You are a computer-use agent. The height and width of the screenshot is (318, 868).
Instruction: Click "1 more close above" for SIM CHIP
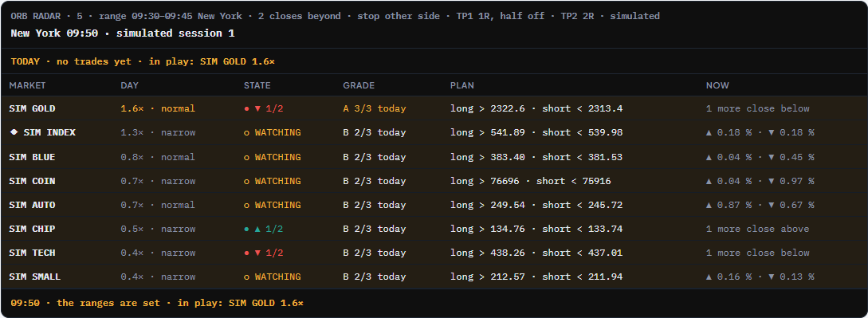click(x=757, y=229)
